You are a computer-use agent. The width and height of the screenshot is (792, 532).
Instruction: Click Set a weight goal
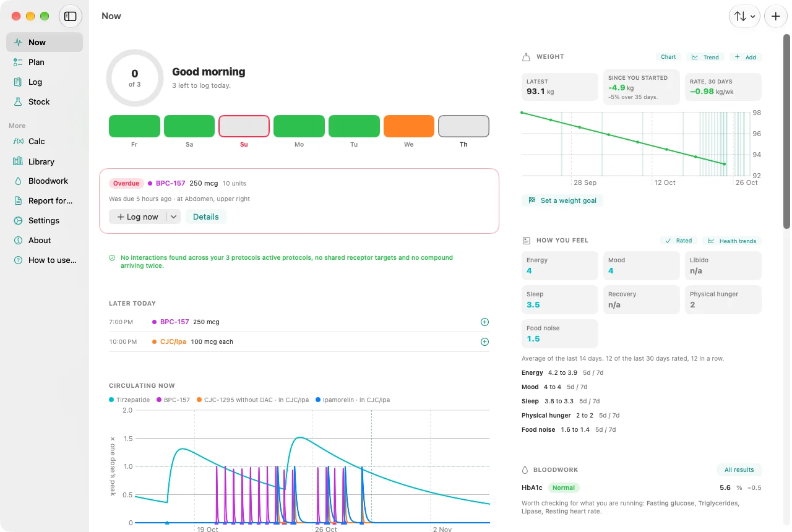click(x=562, y=200)
